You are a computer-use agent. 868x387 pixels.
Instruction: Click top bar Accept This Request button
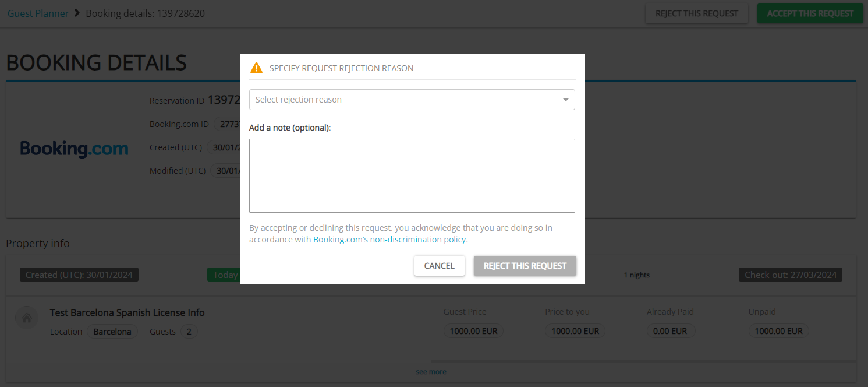point(810,13)
